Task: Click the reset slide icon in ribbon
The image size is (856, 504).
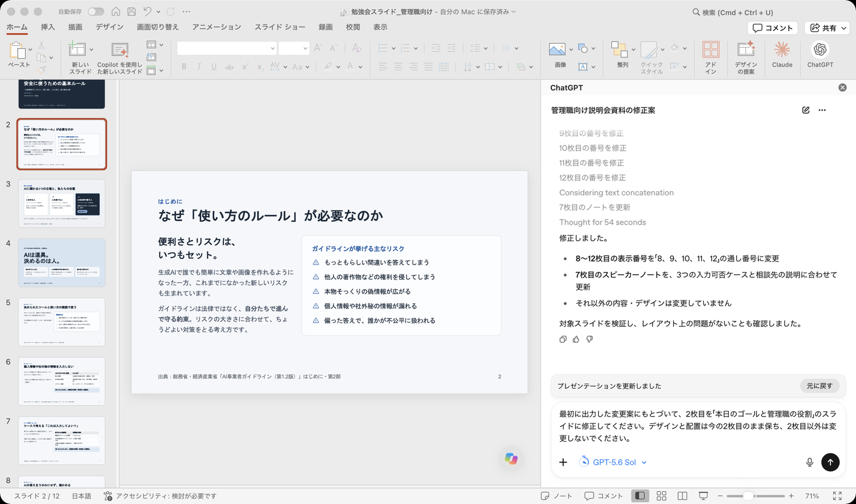Action: (x=151, y=57)
